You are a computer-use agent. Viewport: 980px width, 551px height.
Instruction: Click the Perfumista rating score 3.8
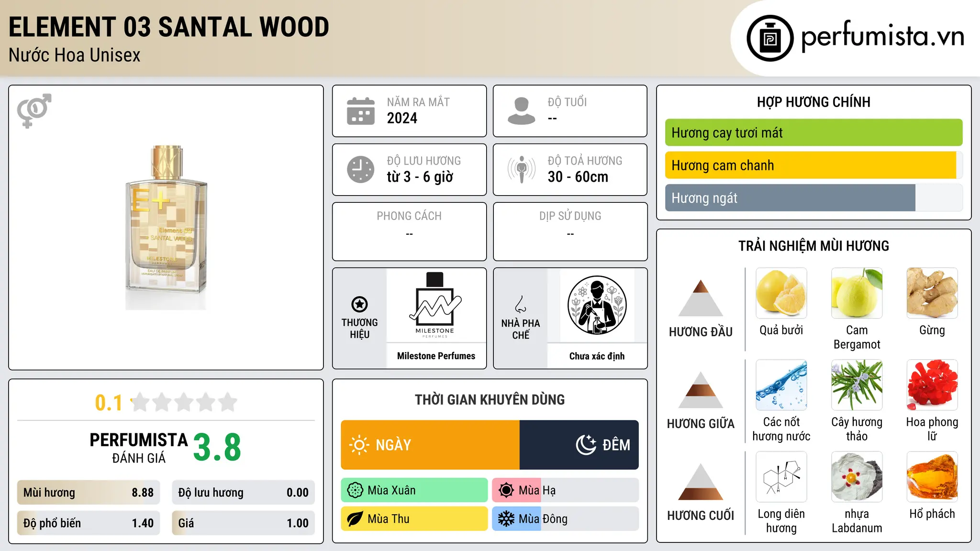217,448
